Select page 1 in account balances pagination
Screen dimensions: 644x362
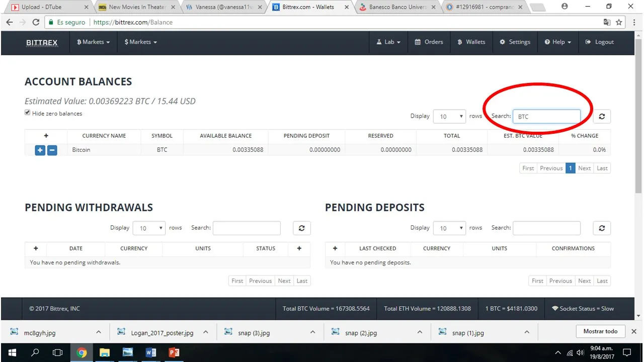(x=570, y=168)
